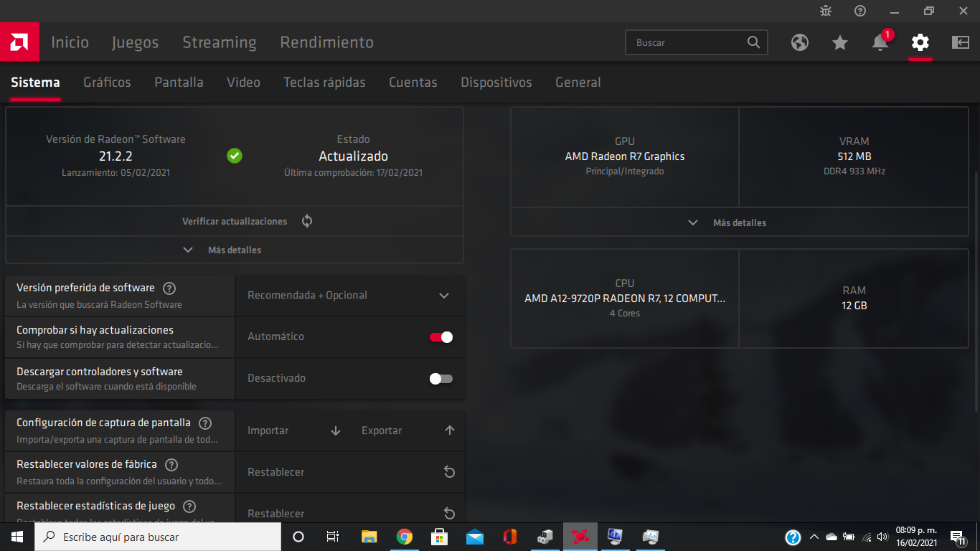Click the down arrow icon next to Importar
980x551 pixels.
336,430
